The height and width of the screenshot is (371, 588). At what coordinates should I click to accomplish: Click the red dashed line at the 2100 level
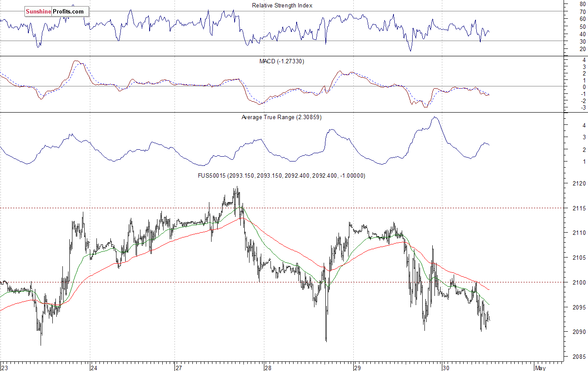[282, 282]
